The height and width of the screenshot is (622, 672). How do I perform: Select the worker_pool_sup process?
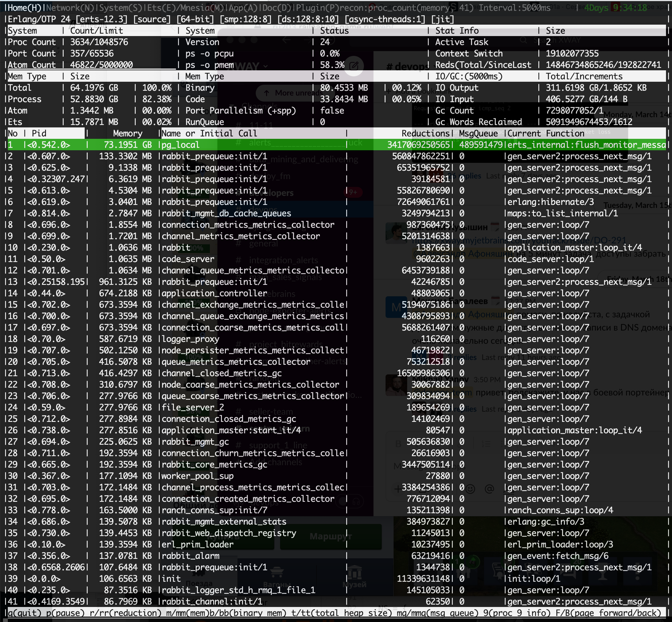click(198, 476)
